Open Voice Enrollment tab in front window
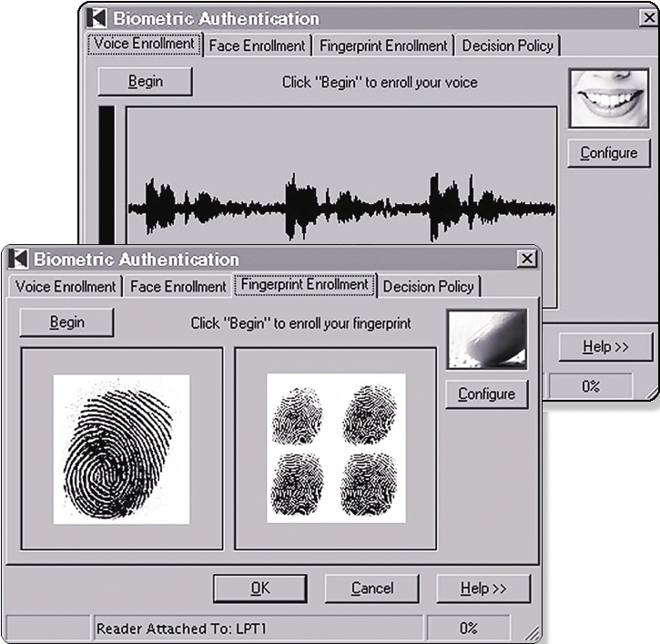Viewport: 660px width, 644px height. click(66, 286)
